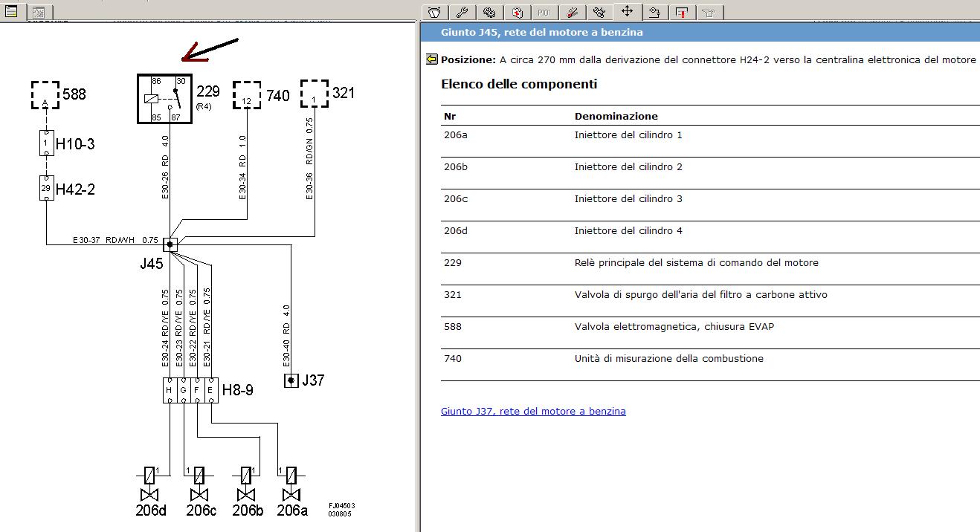The image size is (980, 532).
Task: Click the red exclamation warning tab
Action: (681, 12)
